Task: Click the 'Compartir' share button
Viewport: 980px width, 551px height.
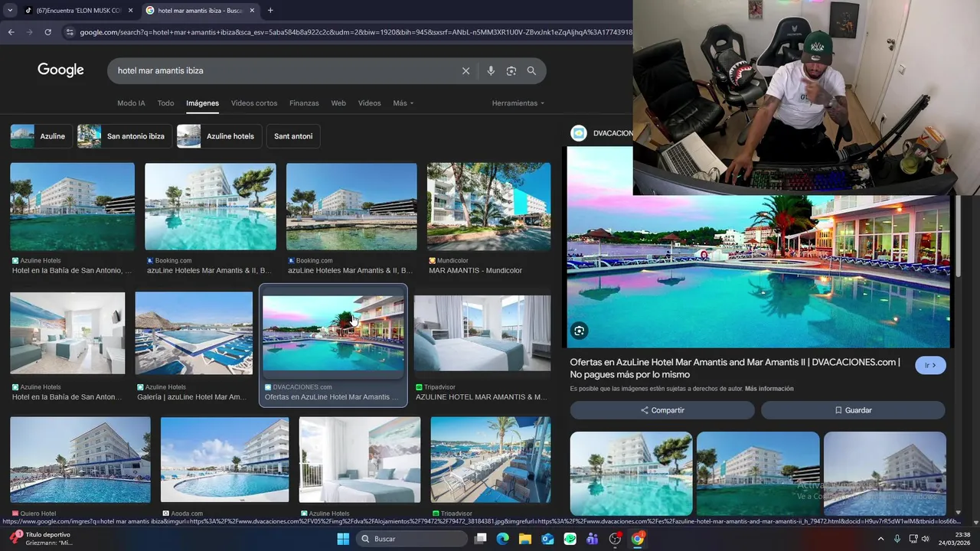Action: click(x=662, y=410)
